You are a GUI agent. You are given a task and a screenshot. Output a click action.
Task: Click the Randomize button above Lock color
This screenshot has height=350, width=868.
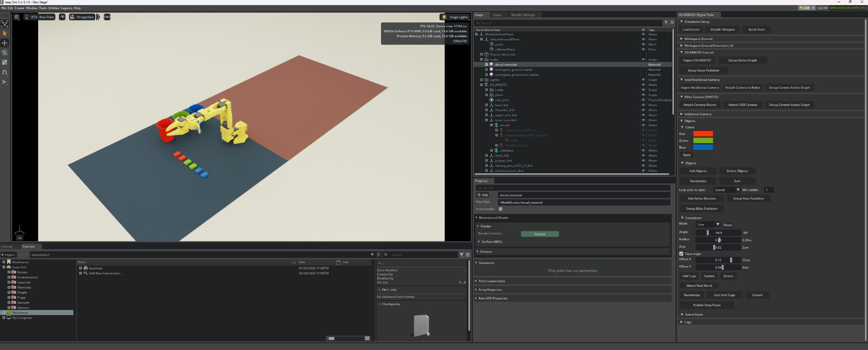tap(698, 181)
